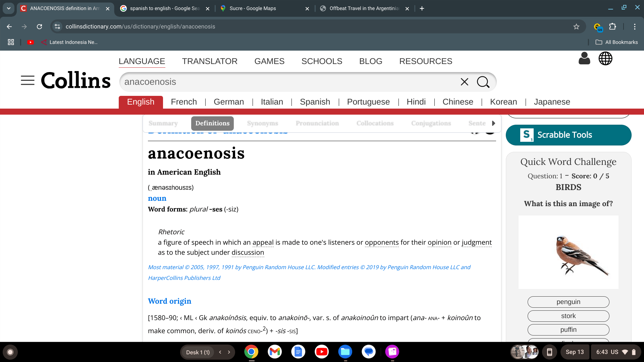Switch to the Definitions tab
This screenshot has height=362, width=644.
[x=212, y=123]
